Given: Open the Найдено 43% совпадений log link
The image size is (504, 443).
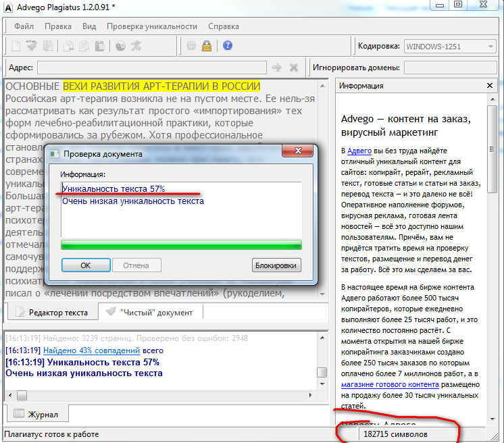Looking at the screenshot, I should pyautogui.click(x=92, y=350).
